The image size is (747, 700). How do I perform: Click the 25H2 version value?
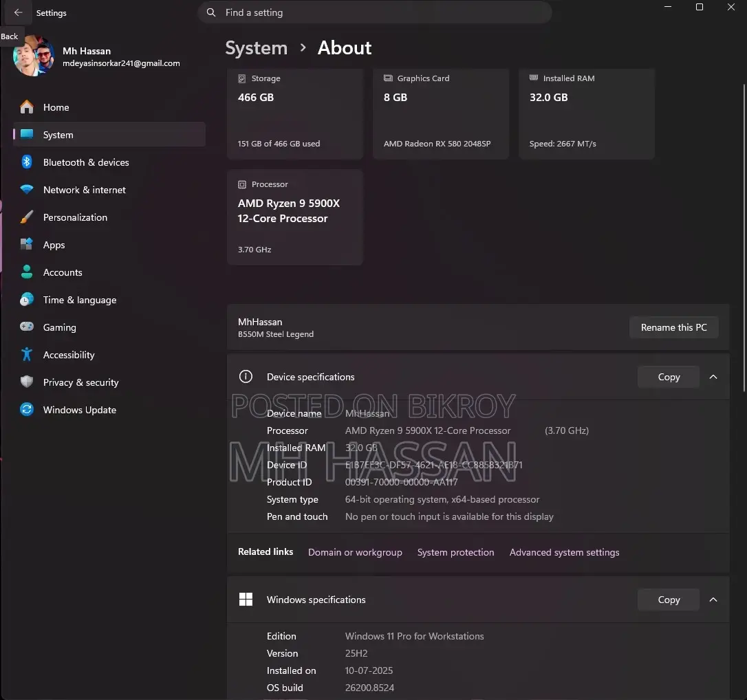coord(356,653)
